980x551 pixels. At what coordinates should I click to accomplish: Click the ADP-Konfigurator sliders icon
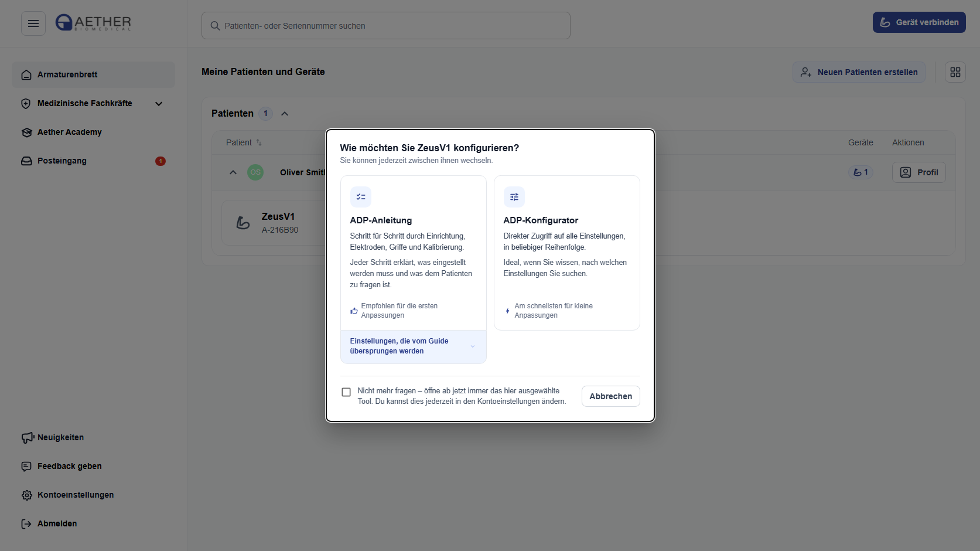coord(514,197)
